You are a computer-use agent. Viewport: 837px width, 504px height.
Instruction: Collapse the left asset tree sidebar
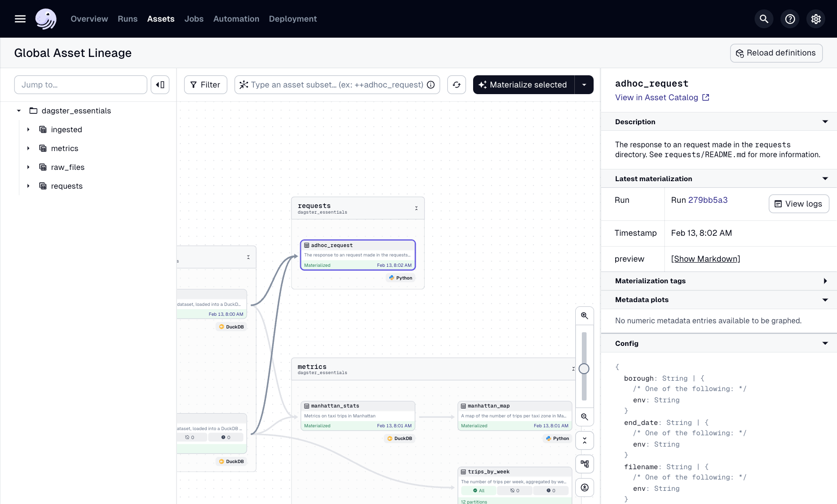(160, 85)
